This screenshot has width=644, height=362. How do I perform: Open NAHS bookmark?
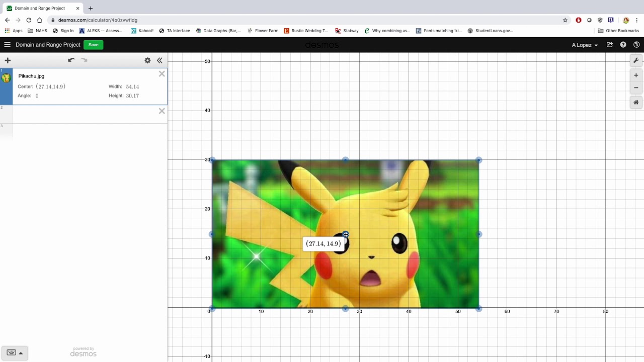click(37, 31)
